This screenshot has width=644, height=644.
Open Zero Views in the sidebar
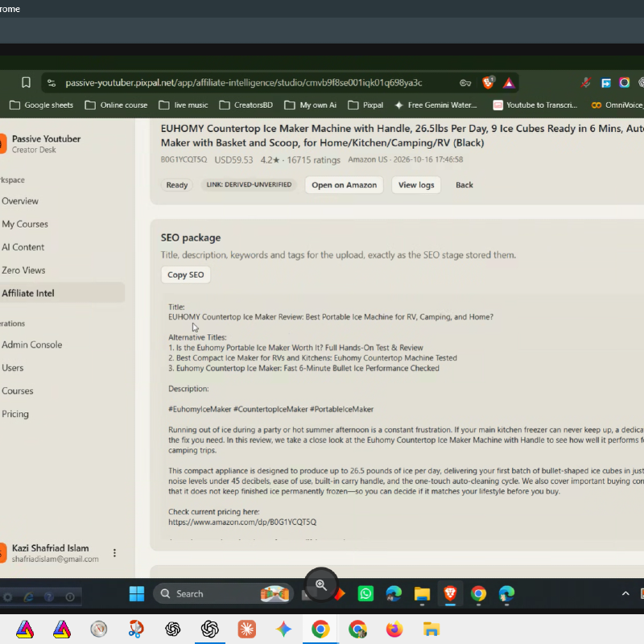23,270
